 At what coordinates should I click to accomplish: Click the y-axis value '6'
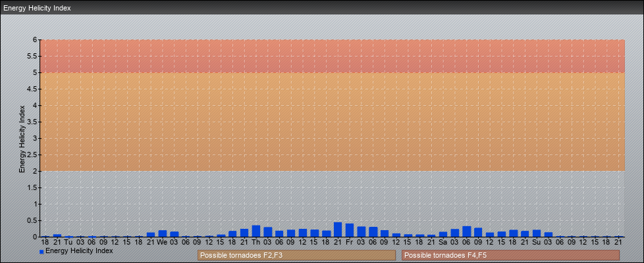(36, 40)
